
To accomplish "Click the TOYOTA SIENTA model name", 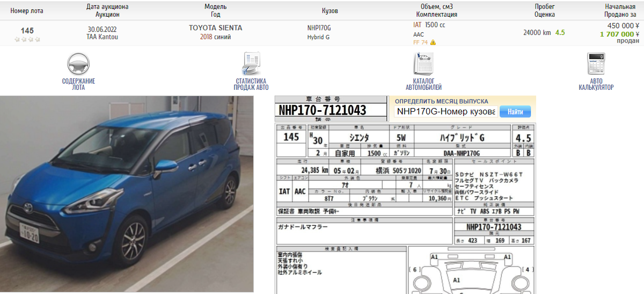I will (x=215, y=28).
